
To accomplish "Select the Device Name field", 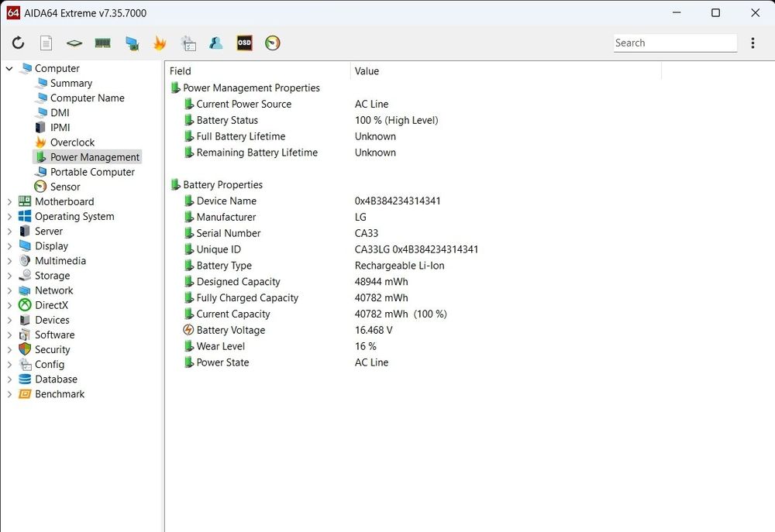I will click(x=226, y=201).
